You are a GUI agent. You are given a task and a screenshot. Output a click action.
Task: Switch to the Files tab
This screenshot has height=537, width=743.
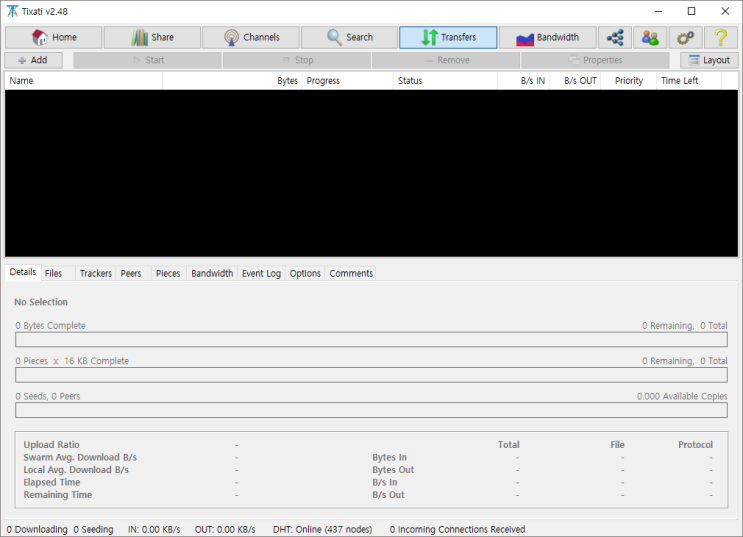[53, 273]
